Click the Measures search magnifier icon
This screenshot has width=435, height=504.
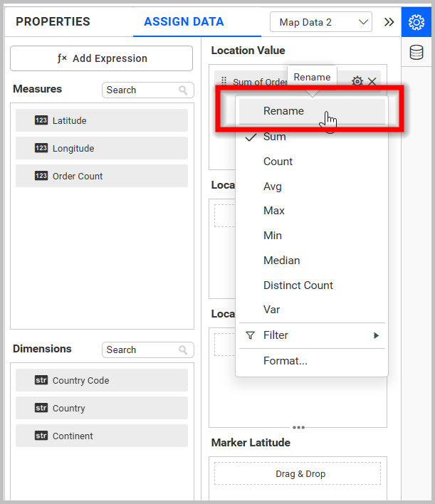pyautogui.click(x=184, y=90)
